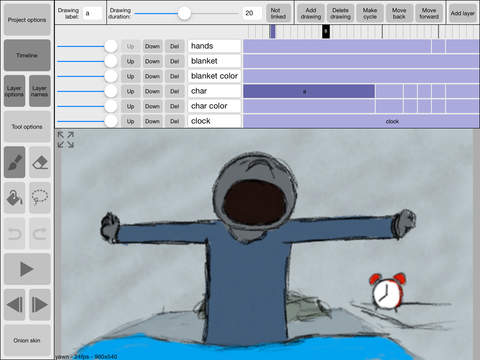
Task: Step to the previous frame
Action: 15,305
